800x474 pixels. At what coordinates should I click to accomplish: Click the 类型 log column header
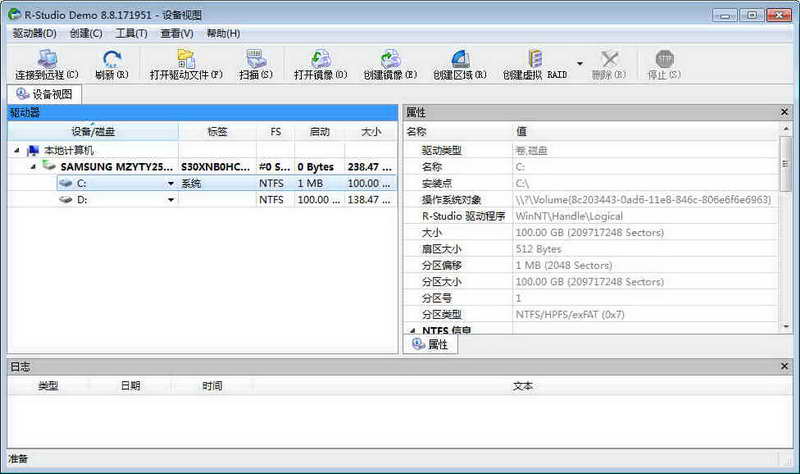tap(48, 386)
